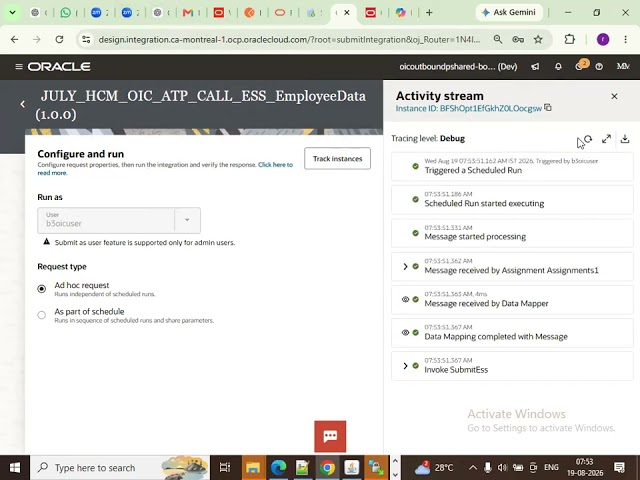640x480 pixels.
Task: Switch to the WhatsApp browser tab
Action: coord(65,13)
